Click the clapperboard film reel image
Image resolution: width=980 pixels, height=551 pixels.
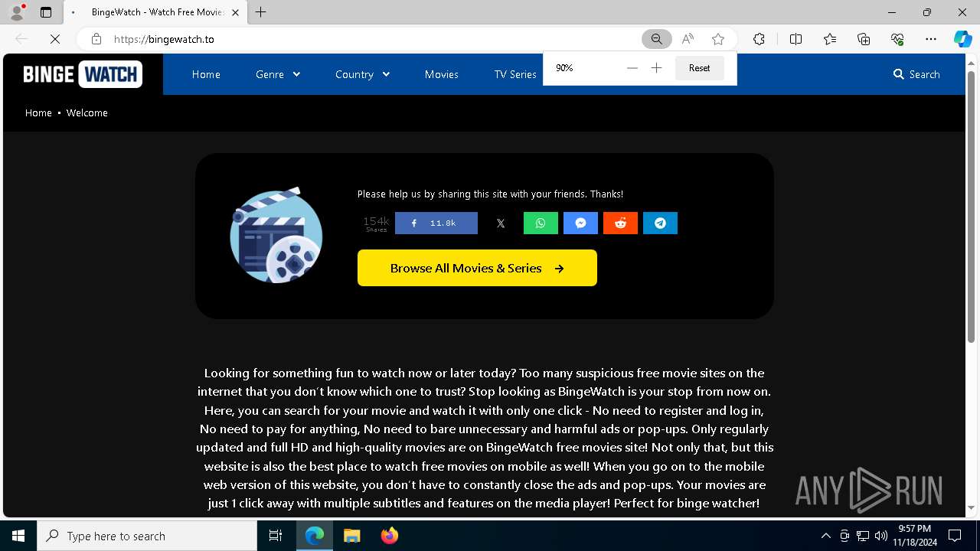276,235
